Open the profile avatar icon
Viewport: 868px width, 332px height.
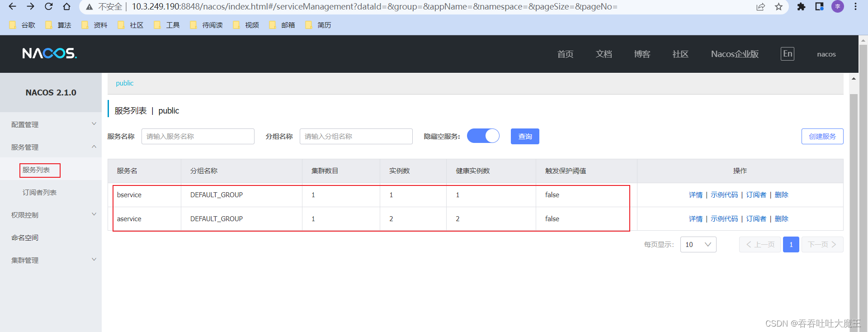(837, 6)
